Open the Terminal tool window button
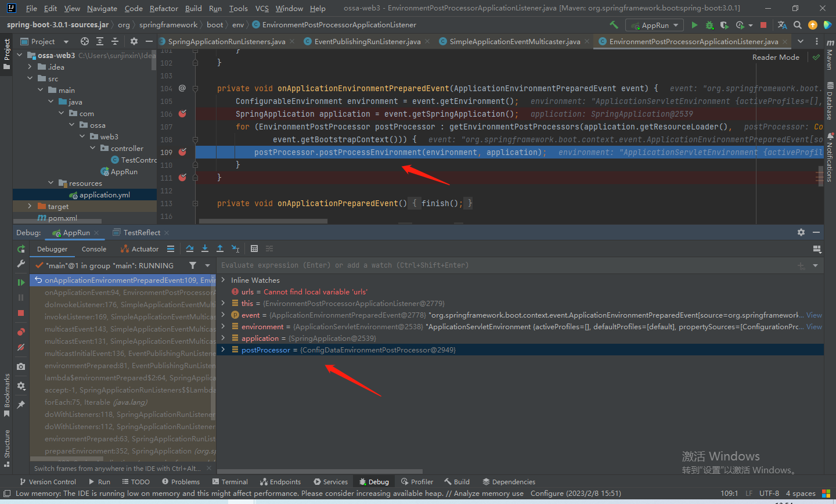The image size is (836, 504). pyautogui.click(x=230, y=482)
